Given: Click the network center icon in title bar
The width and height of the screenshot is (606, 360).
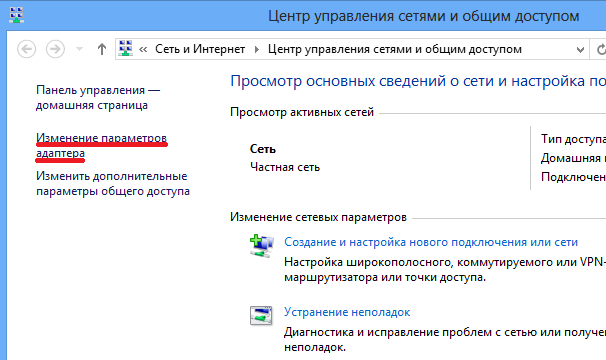Looking at the screenshot, I should (x=16, y=15).
